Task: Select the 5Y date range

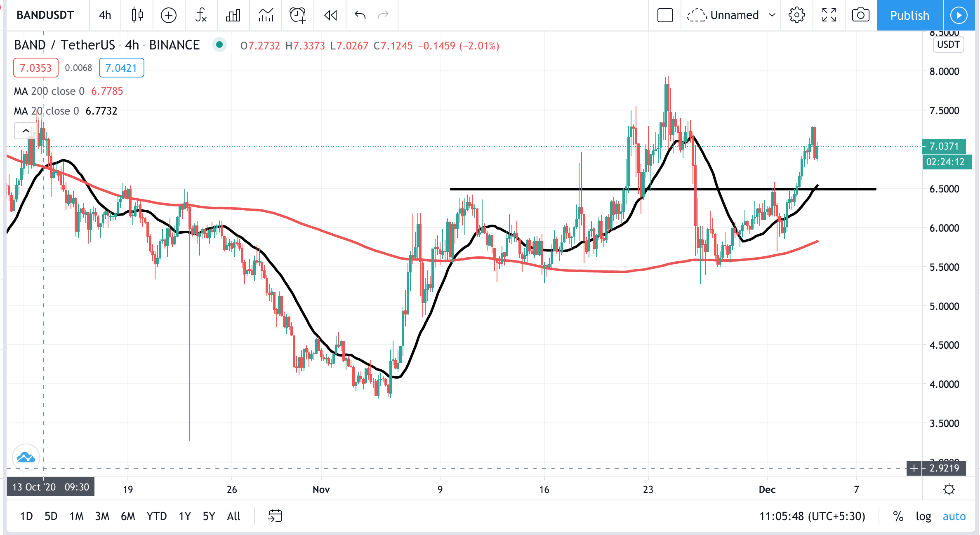Action: point(209,516)
